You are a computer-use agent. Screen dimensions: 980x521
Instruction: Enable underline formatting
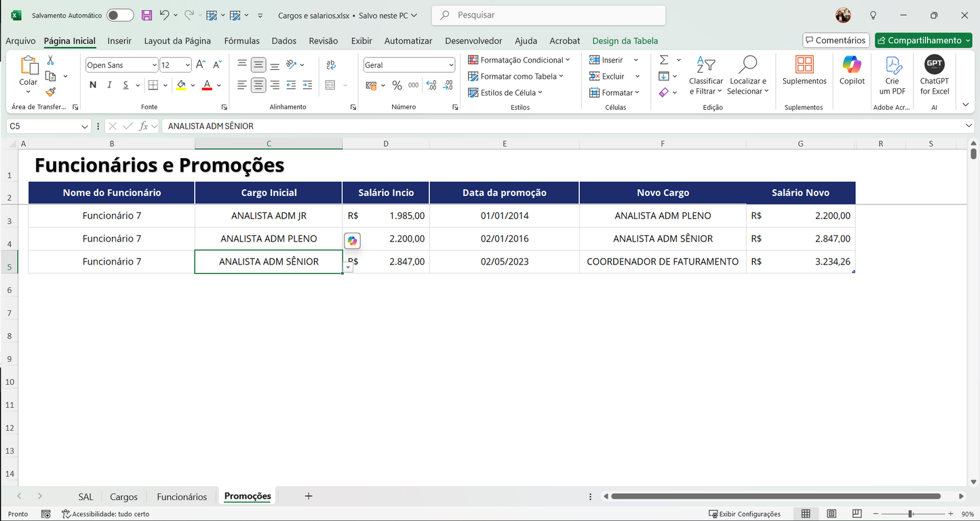pyautogui.click(x=125, y=85)
